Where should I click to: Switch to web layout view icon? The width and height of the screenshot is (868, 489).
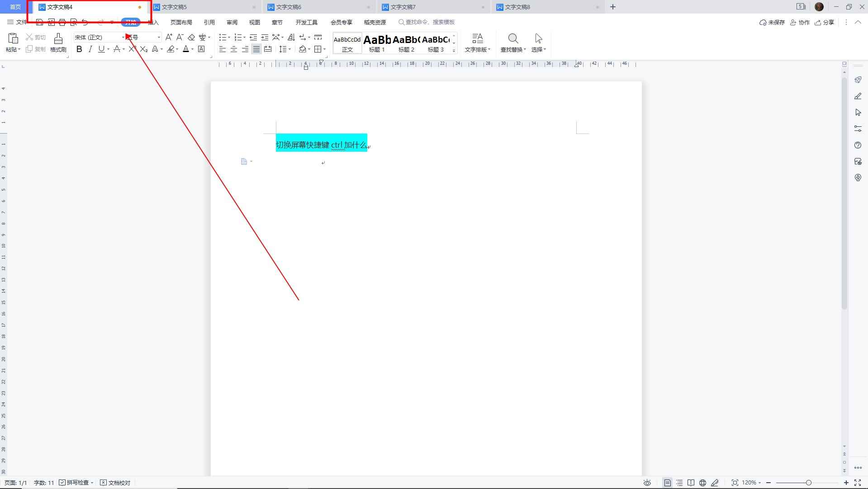702,483
